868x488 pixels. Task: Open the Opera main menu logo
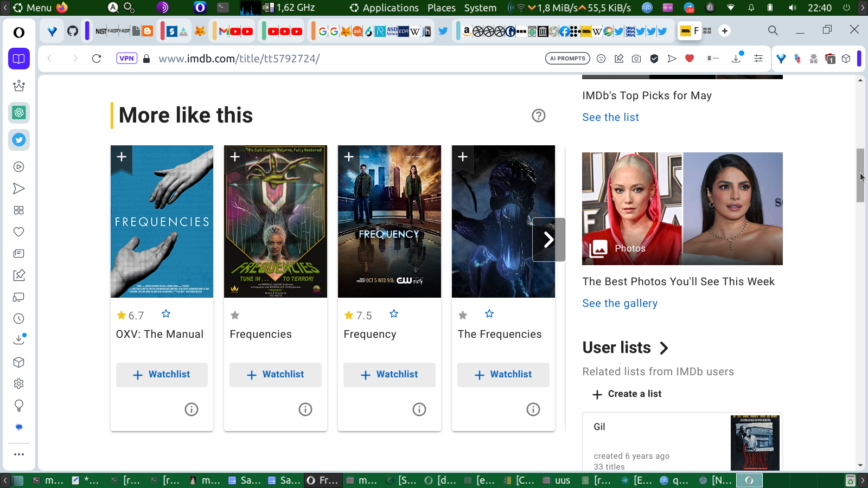click(19, 33)
